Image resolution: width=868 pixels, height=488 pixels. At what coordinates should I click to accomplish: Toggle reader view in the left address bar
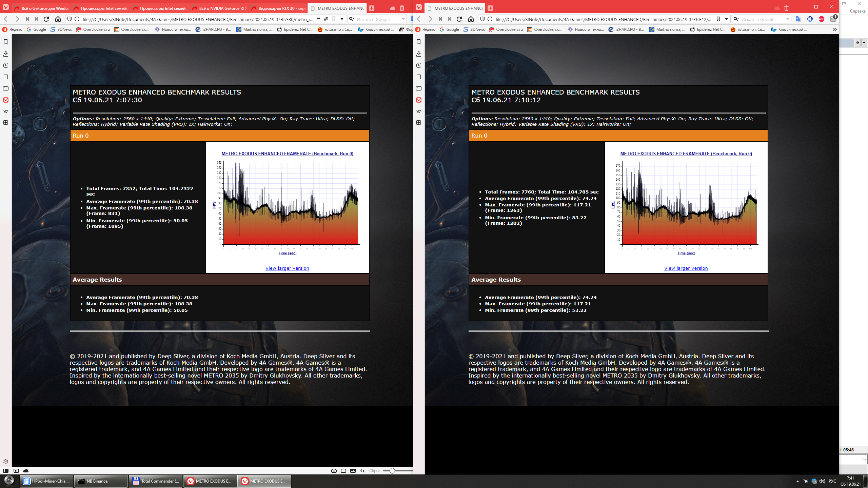tap(318, 19)
